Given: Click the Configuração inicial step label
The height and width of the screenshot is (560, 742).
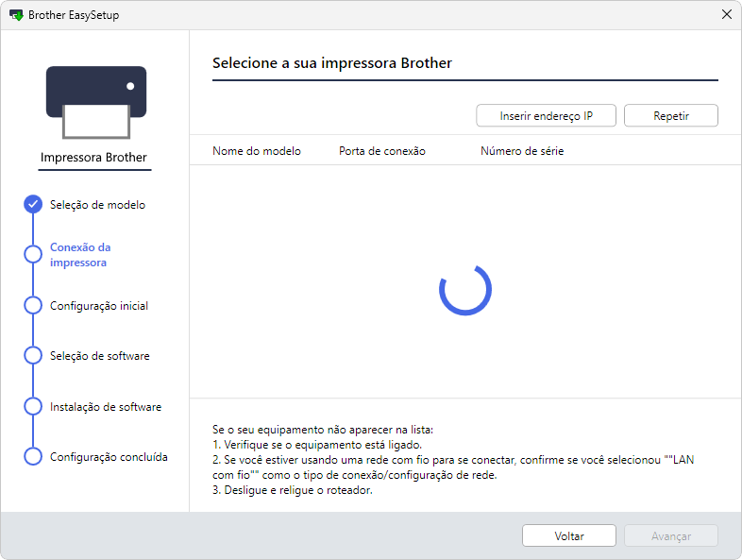Looking at the screenshot, I should pos(99,306).
